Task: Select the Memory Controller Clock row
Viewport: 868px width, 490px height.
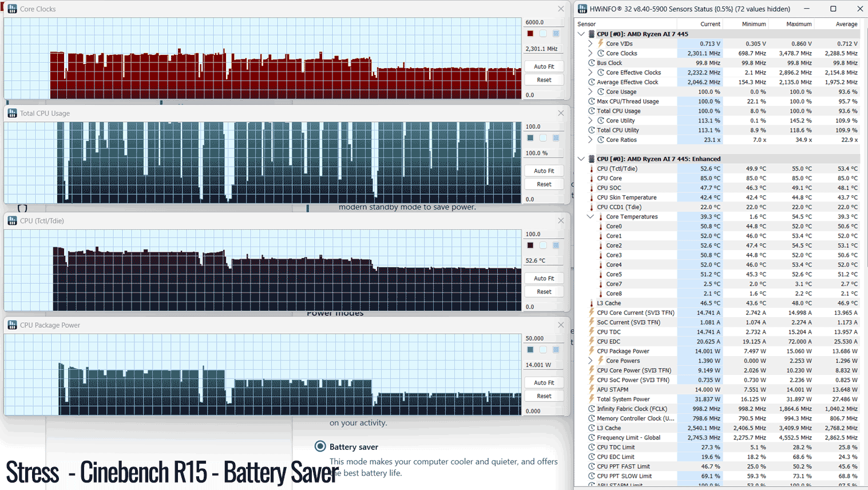Action: click(x=719, y=418)
